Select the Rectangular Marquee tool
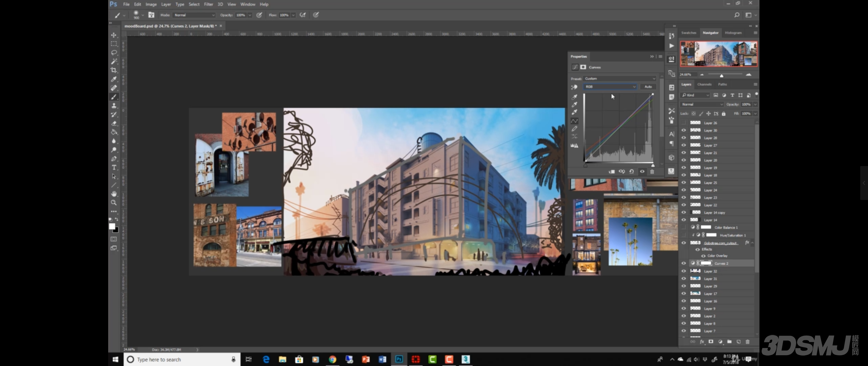 tap(114, 44)
